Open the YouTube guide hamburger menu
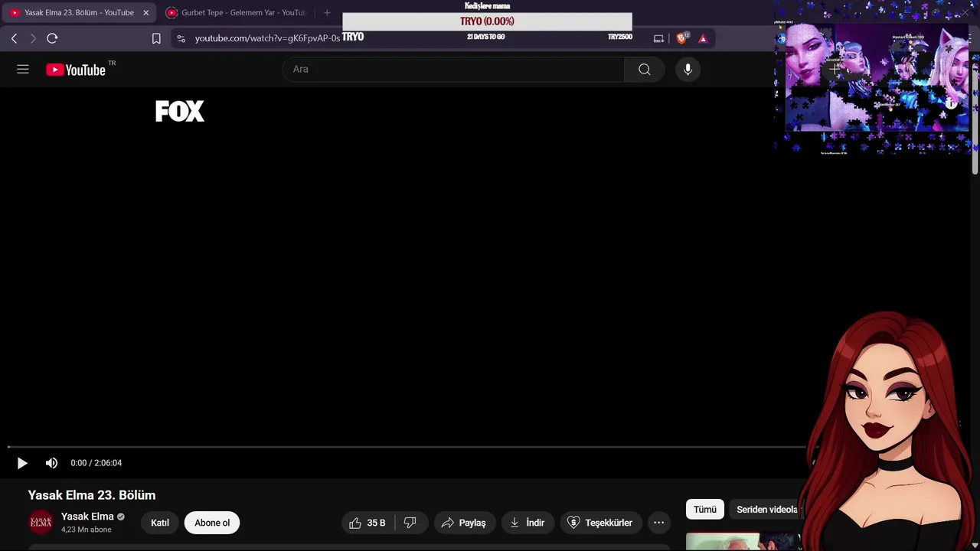The width and height of the screenshot is (980, 551). click(x=23, y=69)
